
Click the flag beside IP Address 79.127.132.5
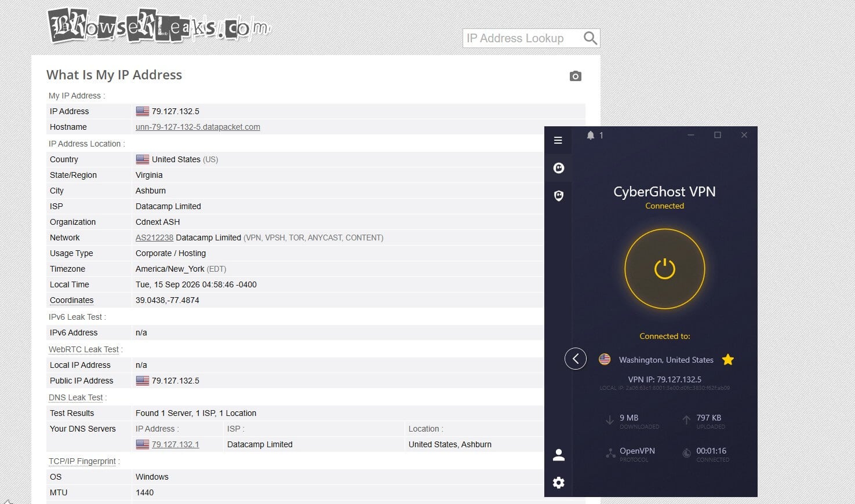(x=143, y=111)
